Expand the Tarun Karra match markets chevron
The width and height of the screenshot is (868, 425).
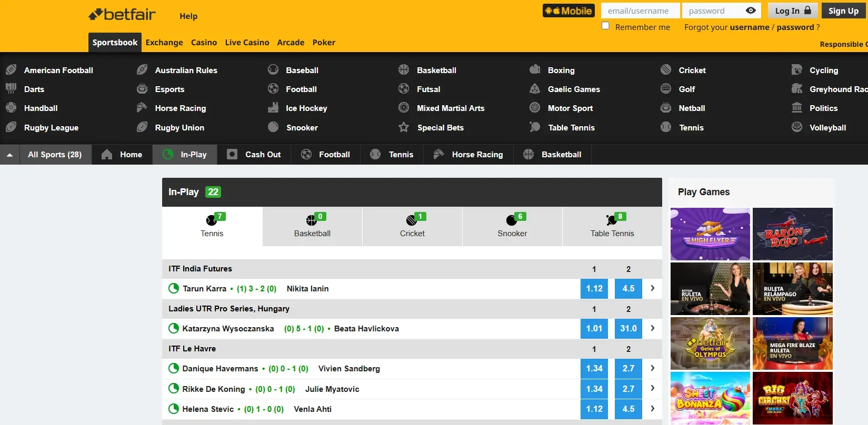click(653, 288)
